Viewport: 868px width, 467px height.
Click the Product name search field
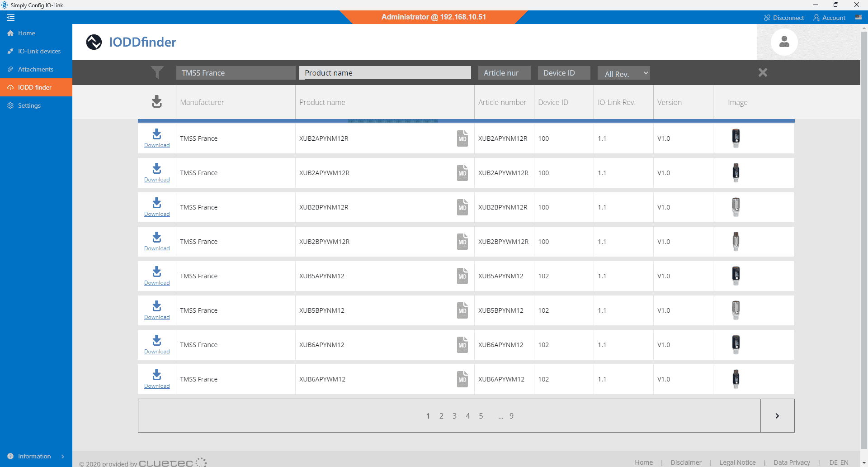(x=385, y=72)
